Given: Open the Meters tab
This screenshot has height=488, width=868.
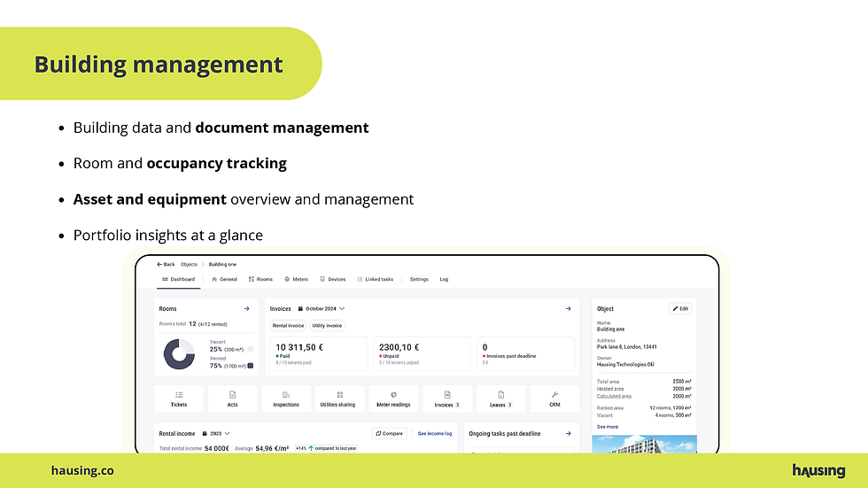Looking at the screenshot, I should [296, 279].
